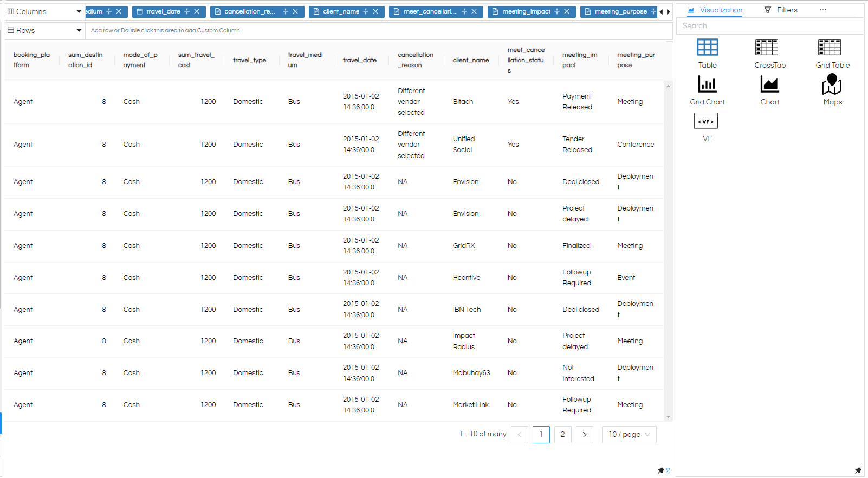The image size is (868, 478).
Task: Open the Maps visualization icon
Action: point(832,84)
